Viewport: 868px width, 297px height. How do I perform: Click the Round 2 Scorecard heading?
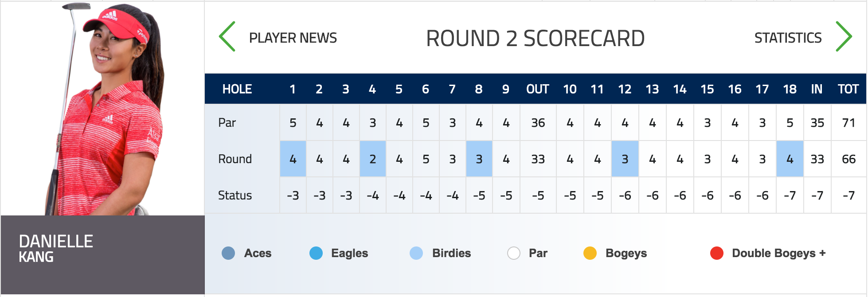coord(536,39)
